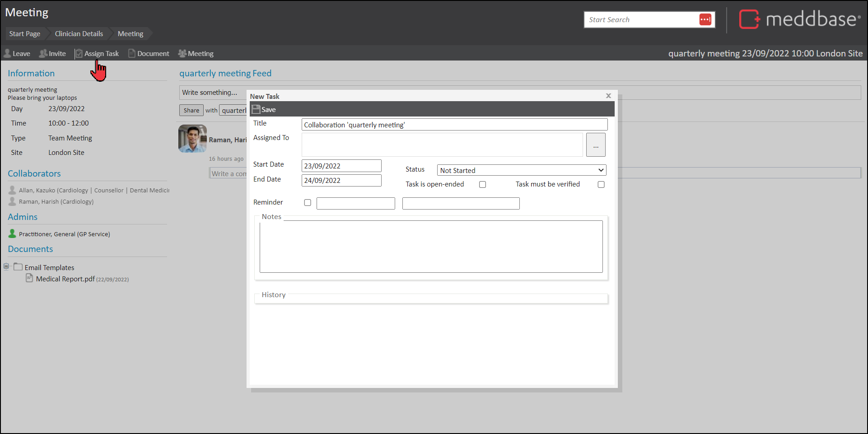Close the New Task dialog

(x=608, y=96)
